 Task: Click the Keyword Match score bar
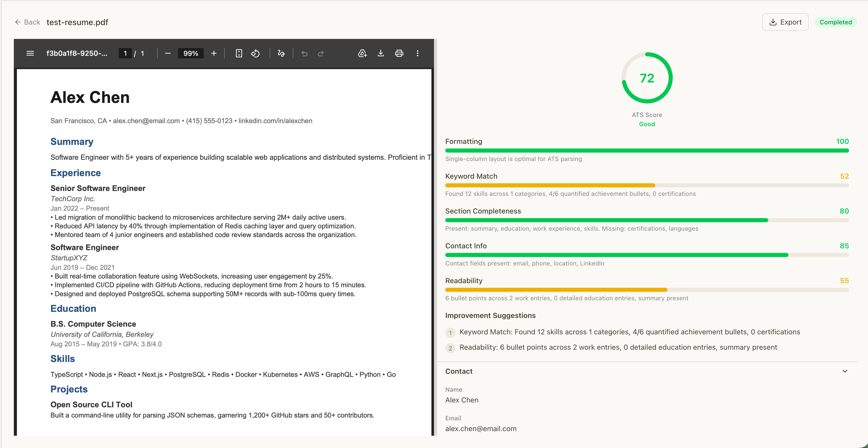pyautogui.click(x=647, y=185)
